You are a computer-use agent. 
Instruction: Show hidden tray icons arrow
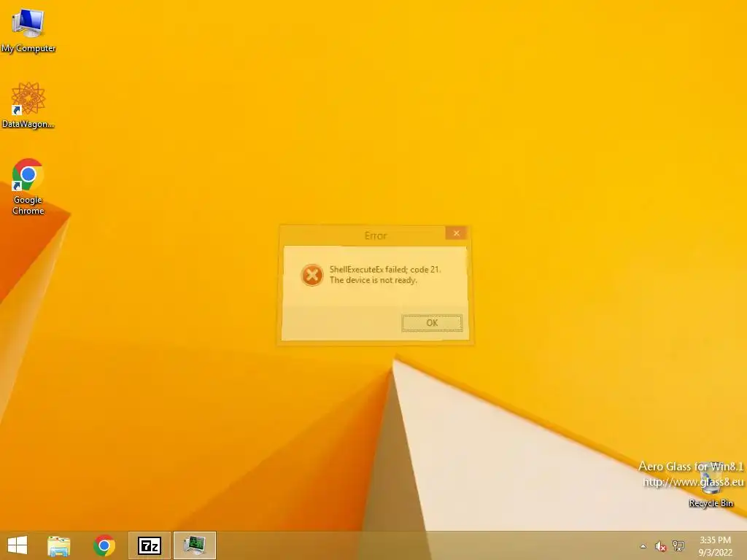pos(643,546)
